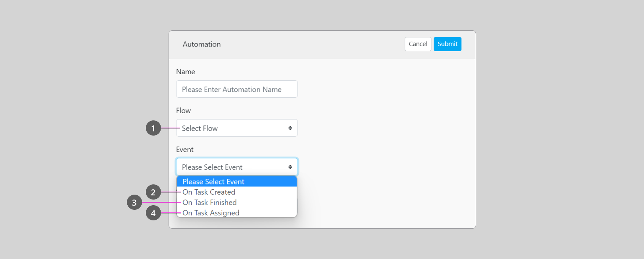Click the Cancel button

pyautogui.click(x=418, y=44)
